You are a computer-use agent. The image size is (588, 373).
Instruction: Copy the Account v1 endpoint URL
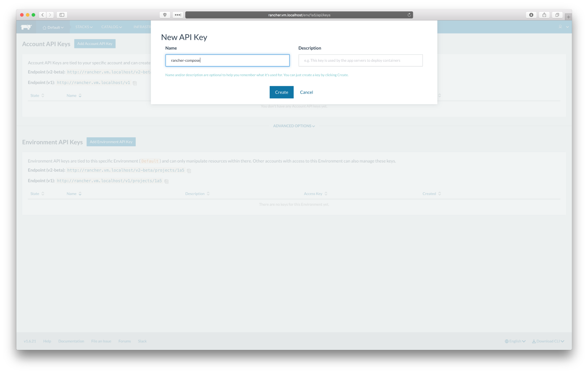(135, 83)
